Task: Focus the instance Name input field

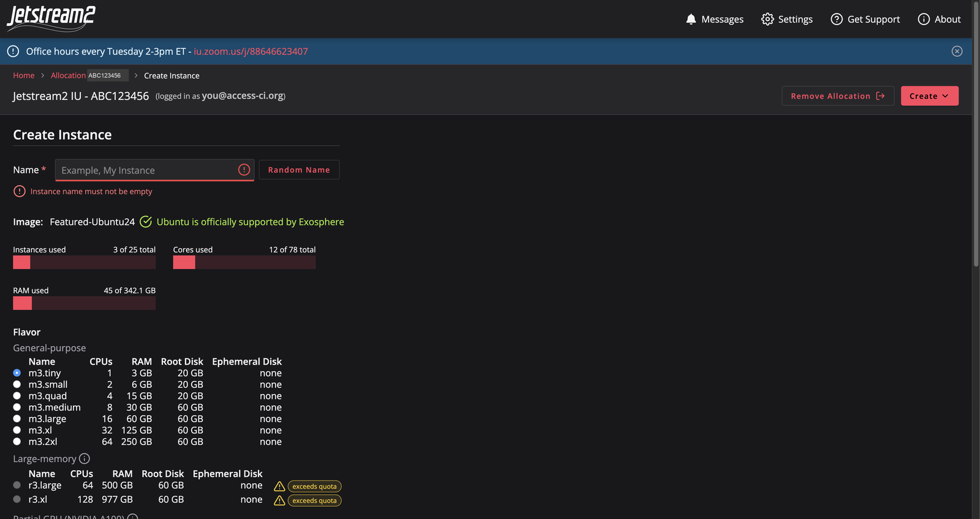Action: point(154,170)
